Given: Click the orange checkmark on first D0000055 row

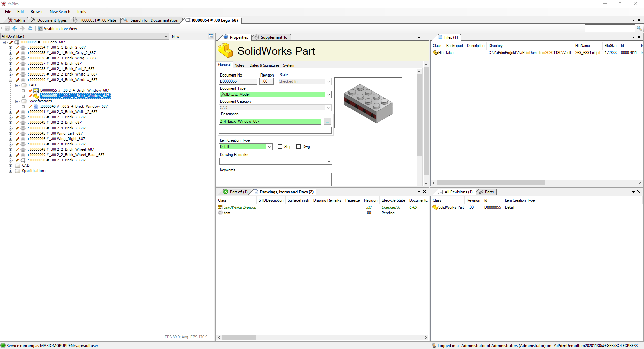Looking at the screenshot, I should pyautogui.click(x=30, y=91).
